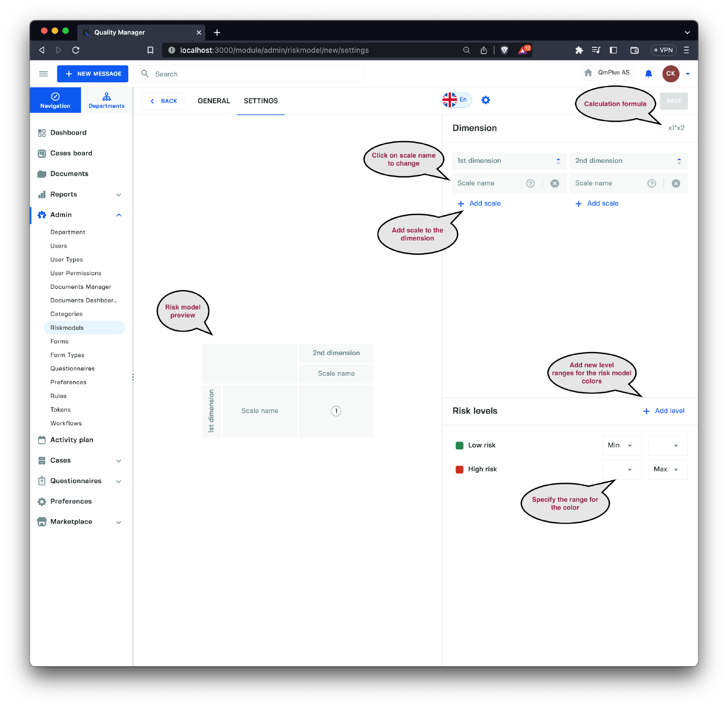This screenshot has height=706, width=728.
Task: Click the BACK button
Action: (163, 101)
